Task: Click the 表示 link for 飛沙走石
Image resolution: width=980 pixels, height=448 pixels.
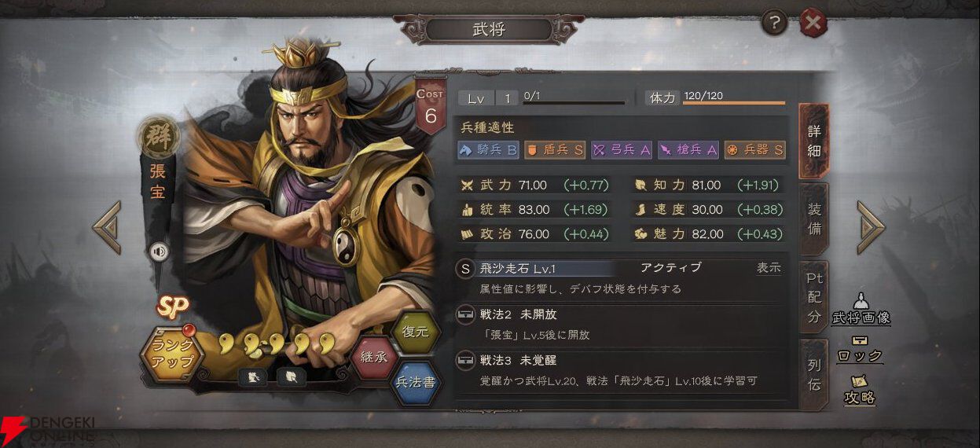Action: coord(769,268)
